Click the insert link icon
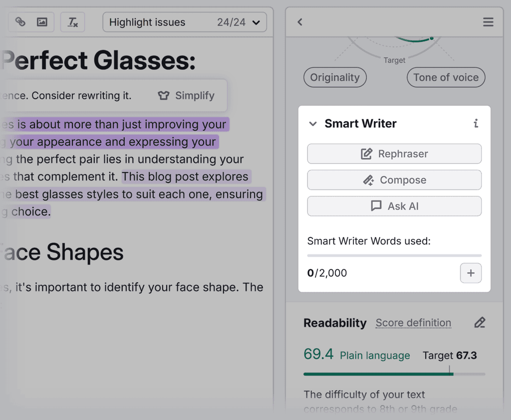This screenshot has height=420, width=511. click(20, 22)
